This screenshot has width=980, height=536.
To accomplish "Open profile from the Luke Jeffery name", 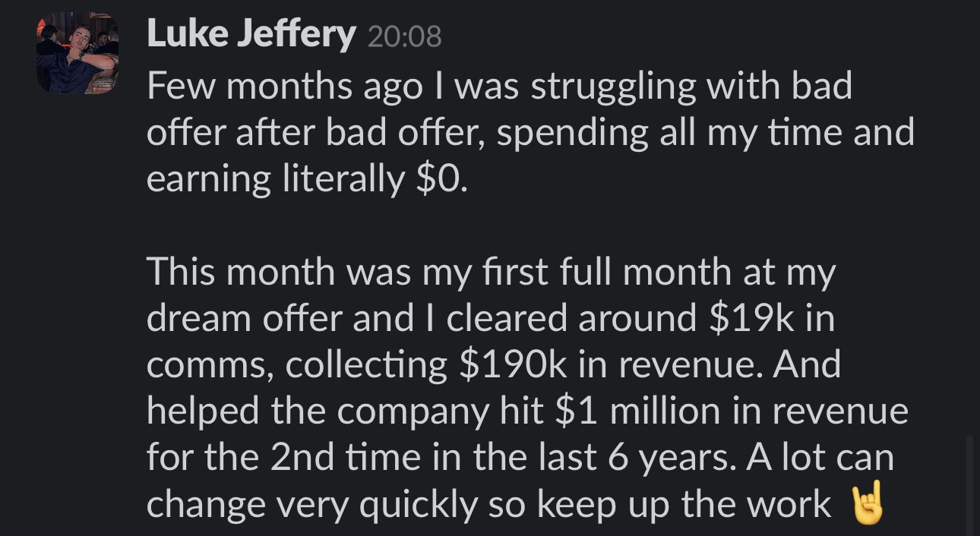I will pyautogui.click(x=251, y=34).
